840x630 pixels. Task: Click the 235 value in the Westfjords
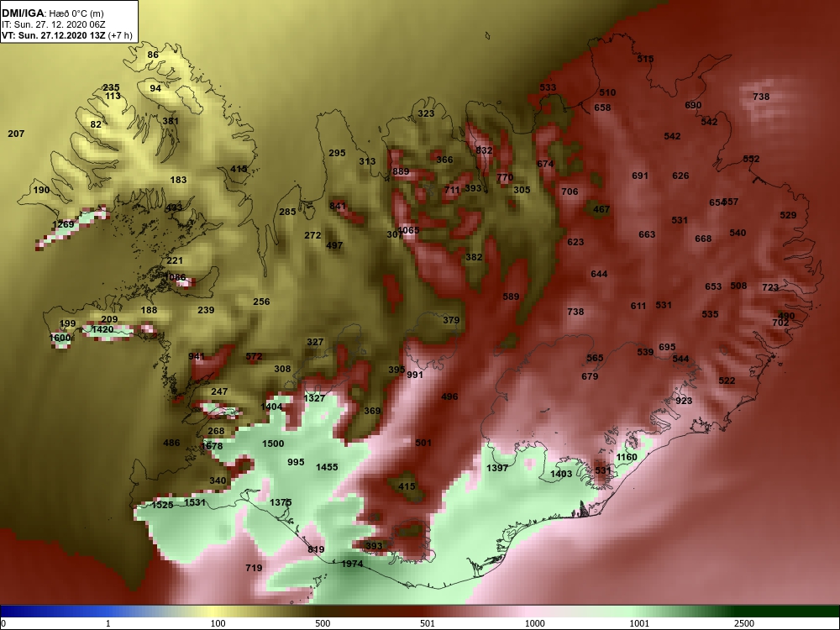pos(112,87)
